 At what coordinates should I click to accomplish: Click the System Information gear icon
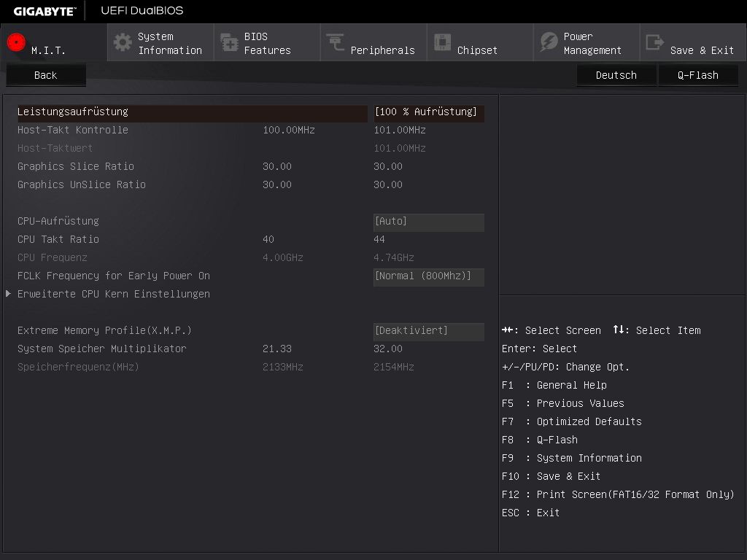point(123,42)
